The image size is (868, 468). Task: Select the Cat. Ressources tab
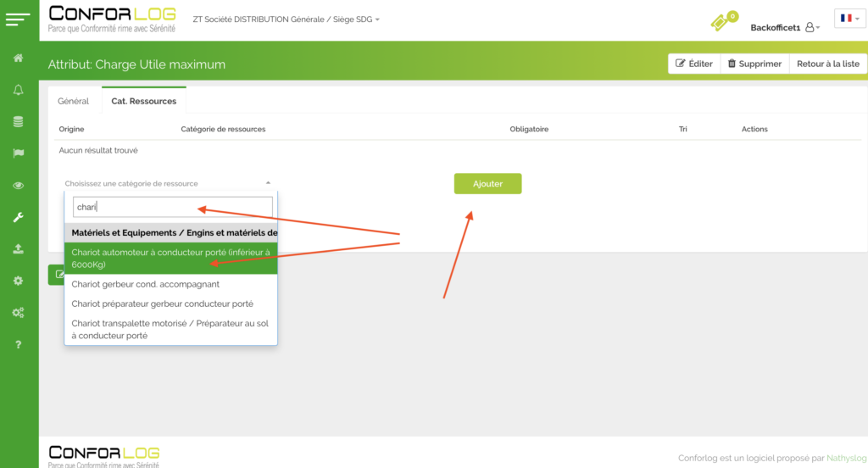143,101
